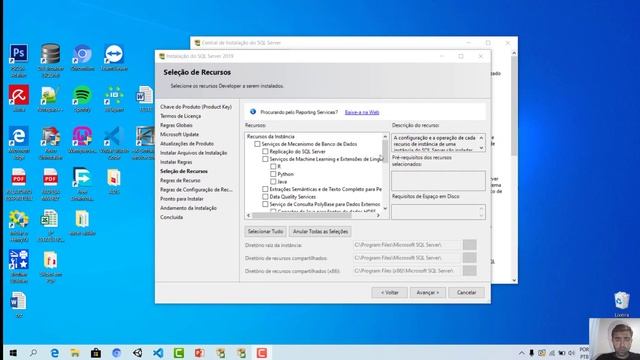Open the Windows Start menu
The width and height of the screenshot is (640, 360).
click(x=13, y=353)
